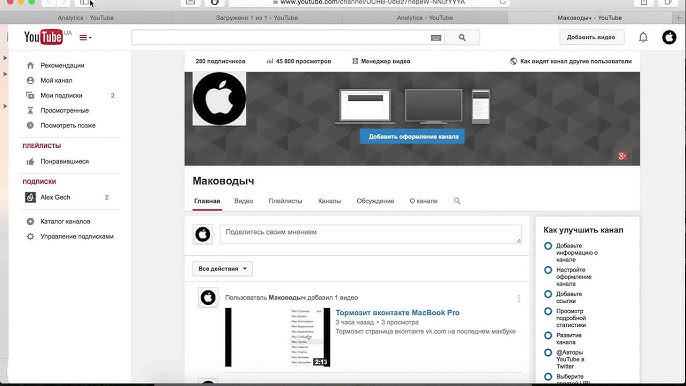Open Просмотренные history link
The width and height of the screenshot is (686, 386).
tap(65, 110)
